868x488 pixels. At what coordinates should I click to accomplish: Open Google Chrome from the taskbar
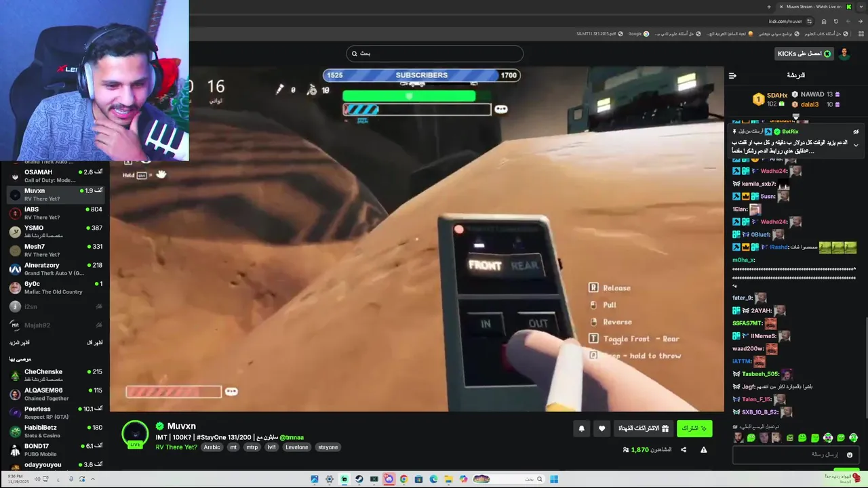point(404,479)
